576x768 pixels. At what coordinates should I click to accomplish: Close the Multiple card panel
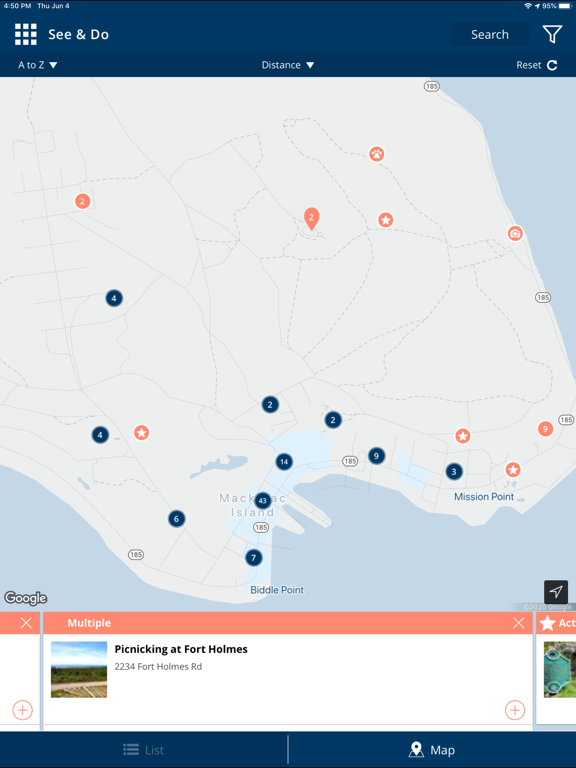pyautogui.click(x=518, y=623)
